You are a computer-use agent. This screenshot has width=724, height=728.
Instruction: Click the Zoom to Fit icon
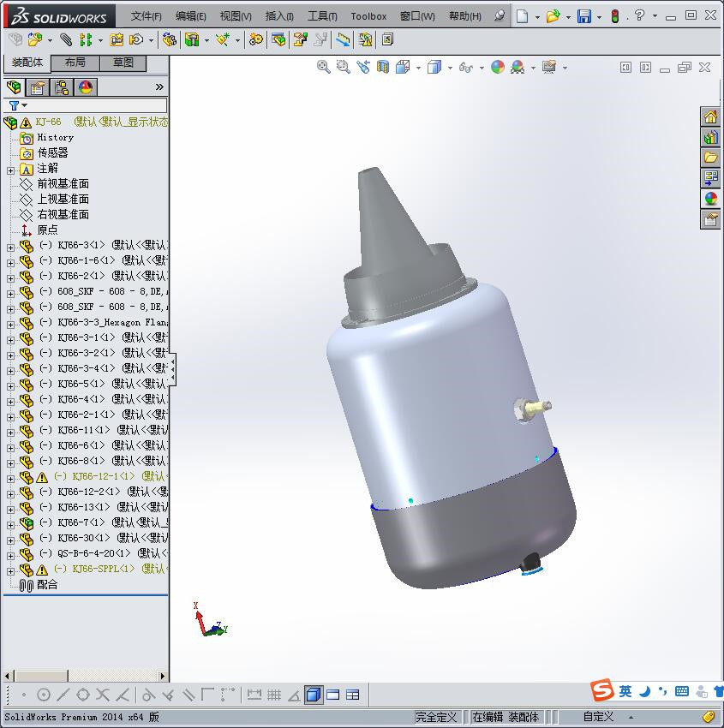click(323, 68)
